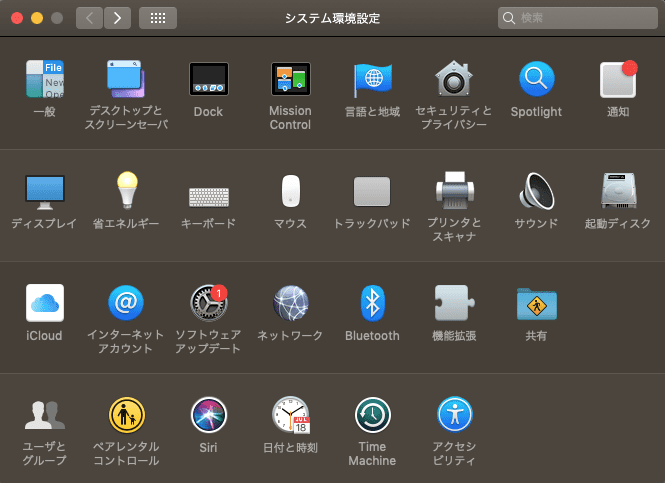Click the back navigation arrow
This screenshot has height=483, width=665.
tap(89, 18)
